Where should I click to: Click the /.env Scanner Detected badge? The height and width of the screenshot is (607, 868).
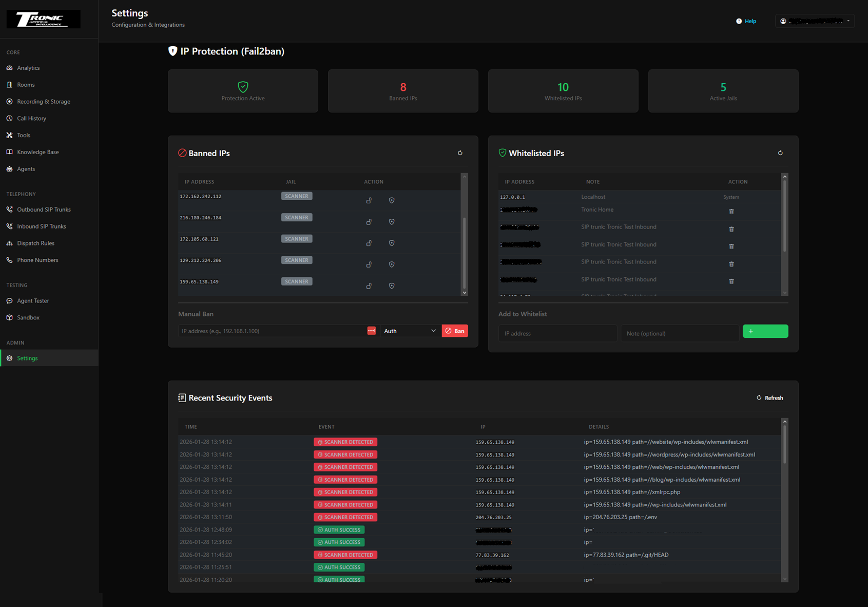[x=345, y=517]
